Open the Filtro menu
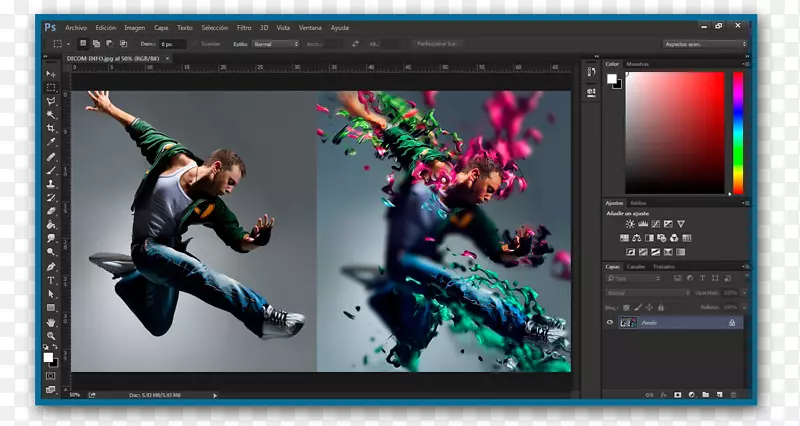This screenshot has width=800, height=426. [x=244, y=28]
